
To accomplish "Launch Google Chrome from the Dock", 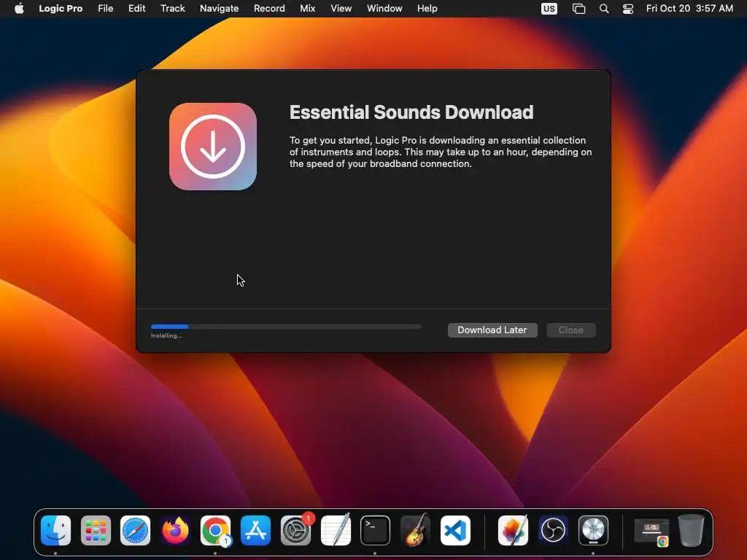I will (215, 530).
